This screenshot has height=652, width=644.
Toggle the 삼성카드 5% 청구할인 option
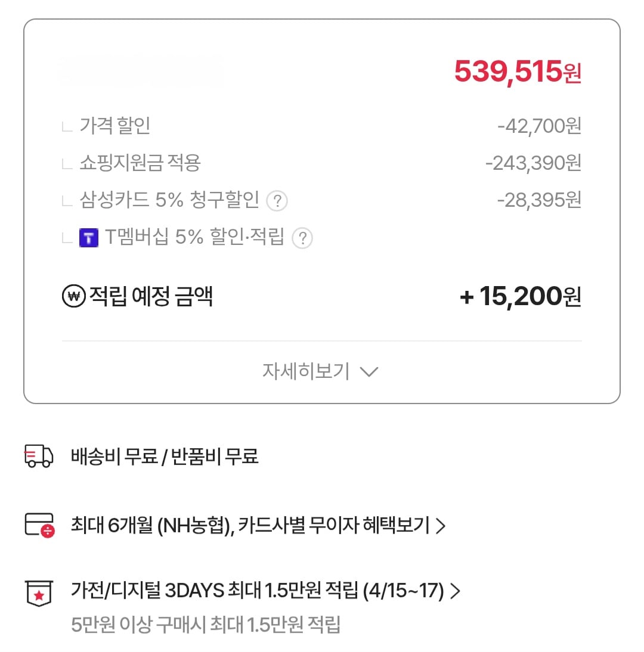[x=167, y=201]
